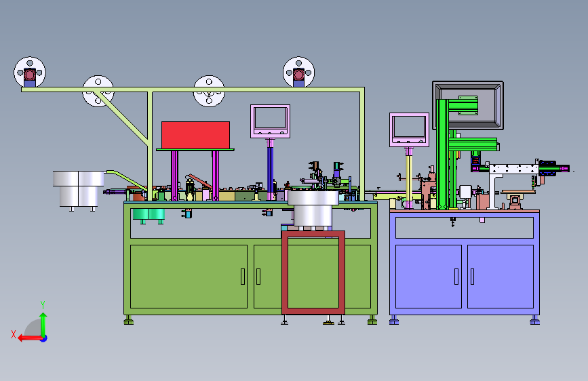Select the rightmost foot of the blue cabinet
Image resolution: width=588 pixels, height=381 pixels.
(534, 320)
